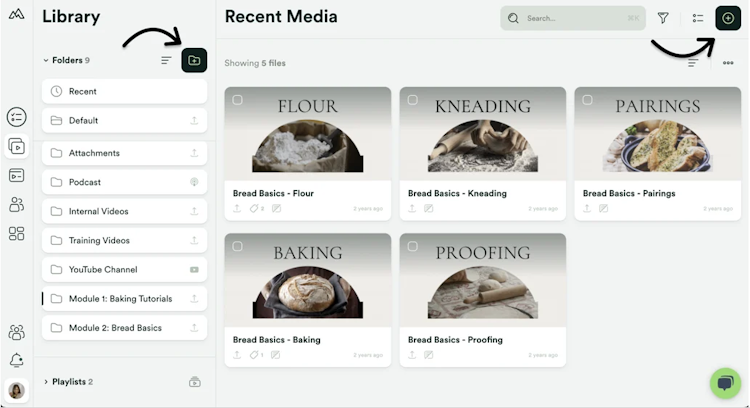Click podcast icon on Podcast folder
This screenshot has height=408, width=750.
coord(194,182)
